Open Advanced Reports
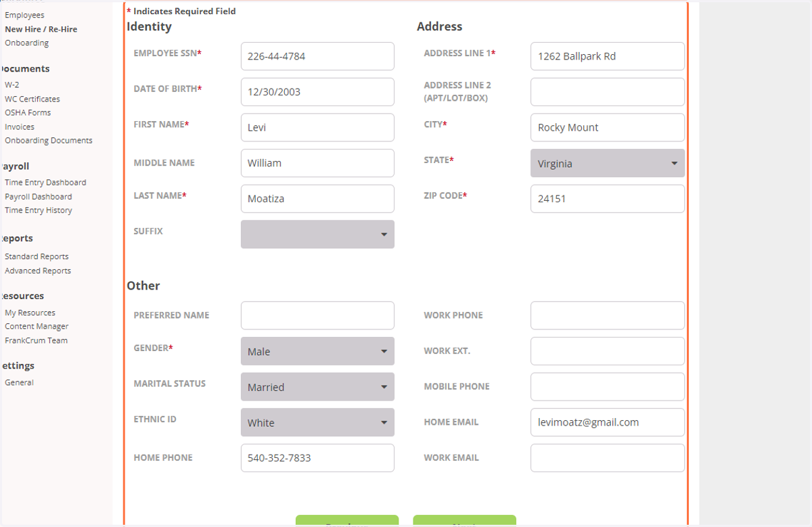Screen dimensions: 812x527 (x=37, y=271)
